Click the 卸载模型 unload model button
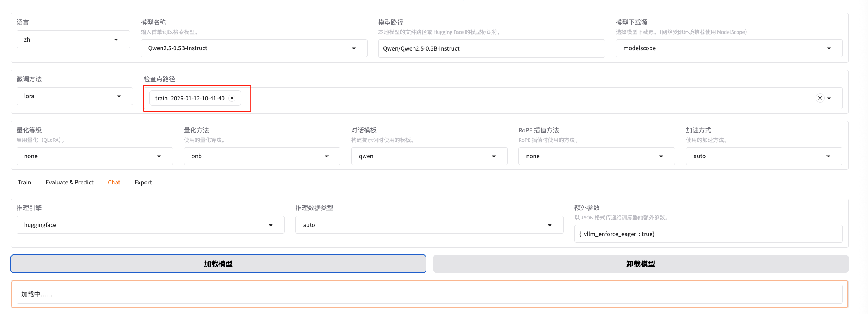The height and width of the screenshot is (314, 868). 640,264
